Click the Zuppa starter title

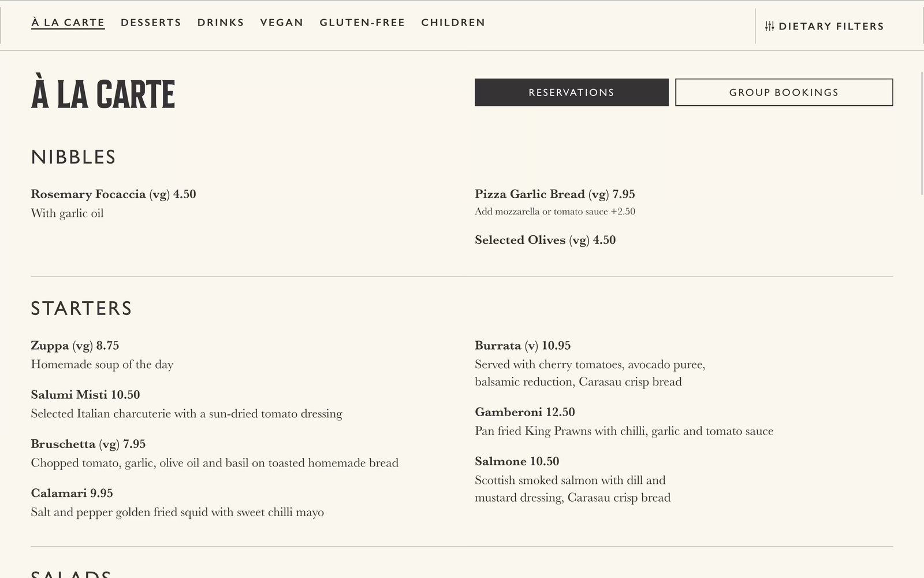coord(50,346)
